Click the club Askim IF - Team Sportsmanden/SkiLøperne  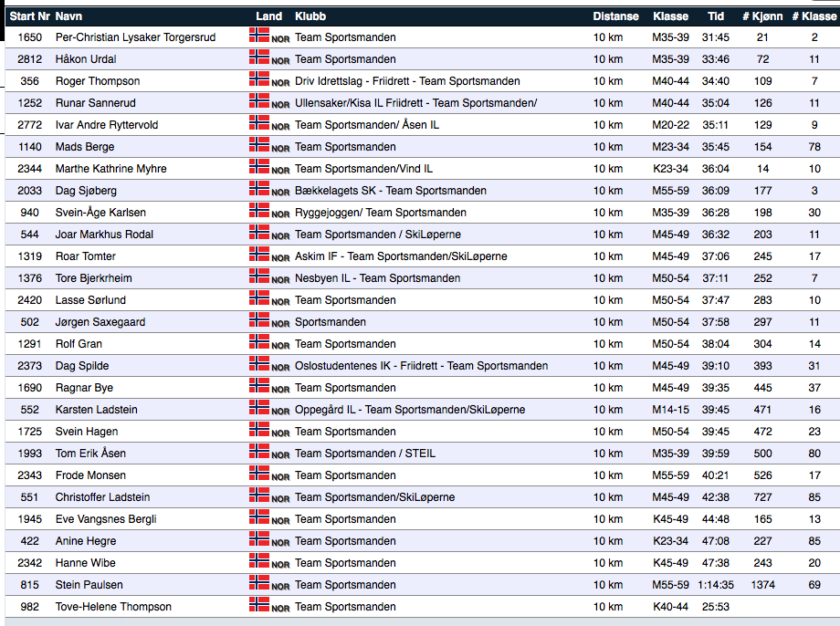pyautogui.click(x=401, y=256)
